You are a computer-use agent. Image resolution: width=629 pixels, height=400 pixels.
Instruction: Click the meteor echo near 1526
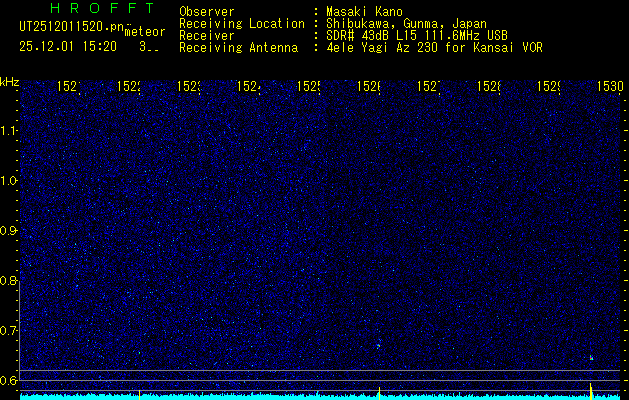click(378, 345)
